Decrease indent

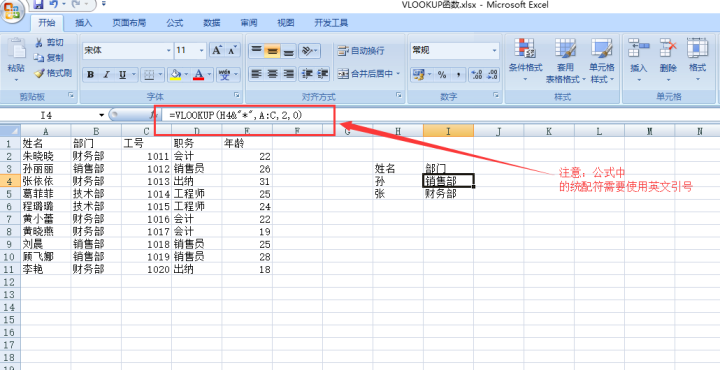tap(306, 73)
